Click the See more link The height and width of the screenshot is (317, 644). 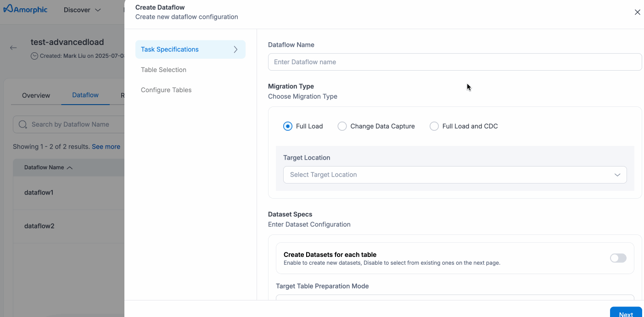coord(106,147)
